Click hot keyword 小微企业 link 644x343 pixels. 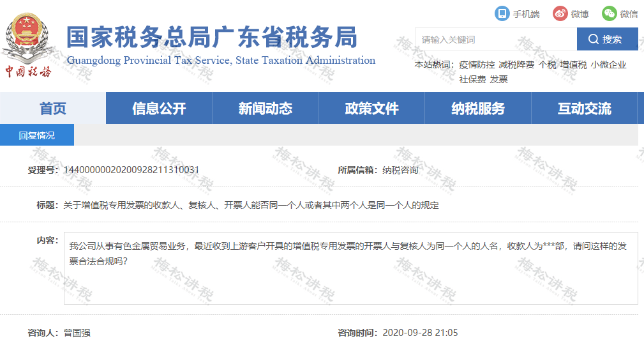[608, 65]
